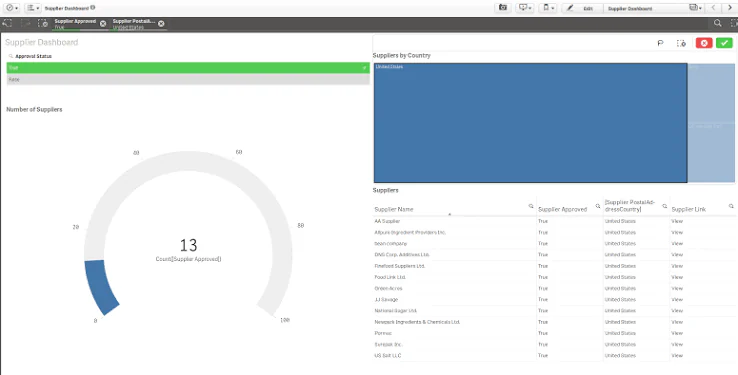Screen dimensions: 738x375
Task: Select Finefood Suppliers Ltd. name
Action: tap(400, 266)
